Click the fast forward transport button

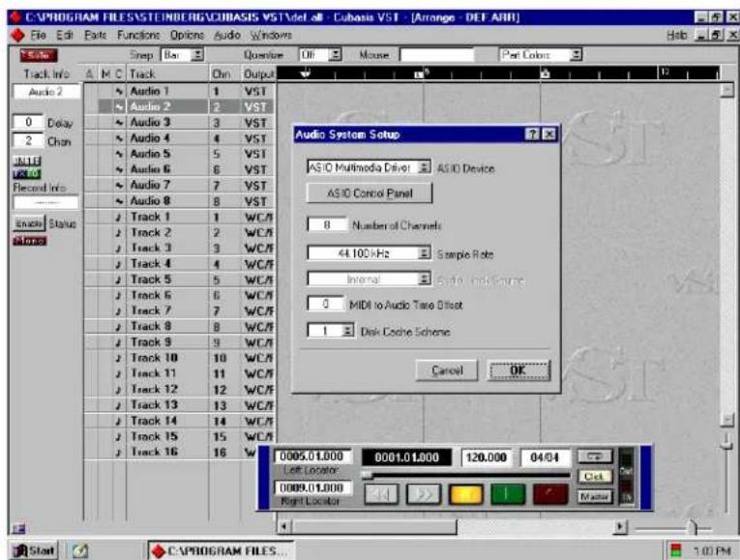(x=424, y=494)
